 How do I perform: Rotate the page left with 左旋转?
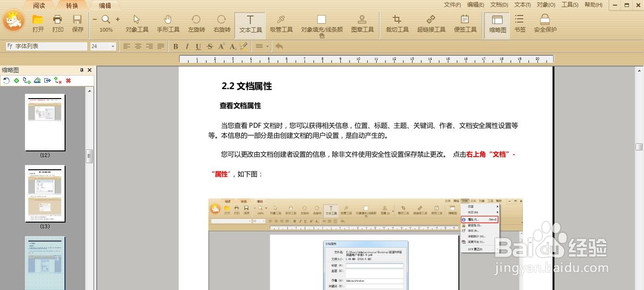(196, 24)
